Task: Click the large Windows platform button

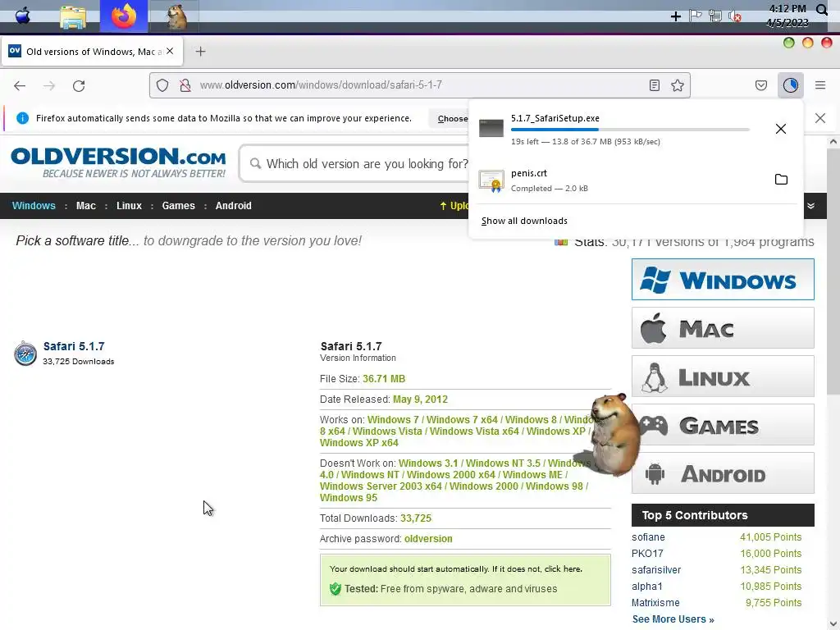Action: click(x=723, y=280)
